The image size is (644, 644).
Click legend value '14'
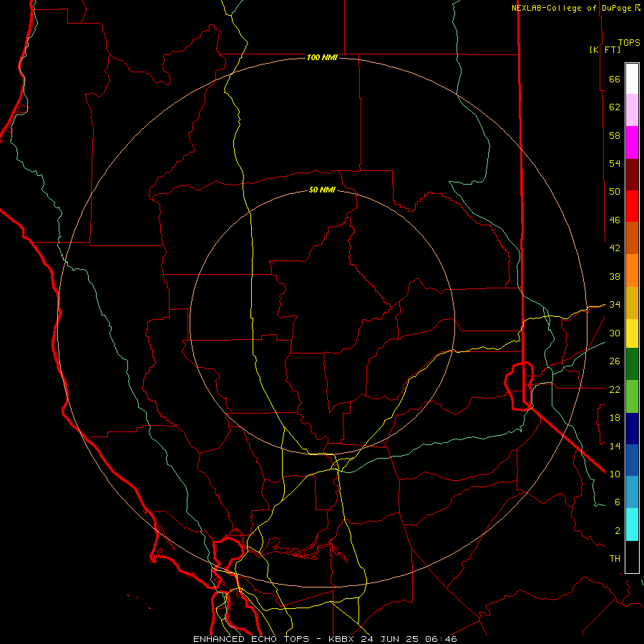(x=615, y=446)
